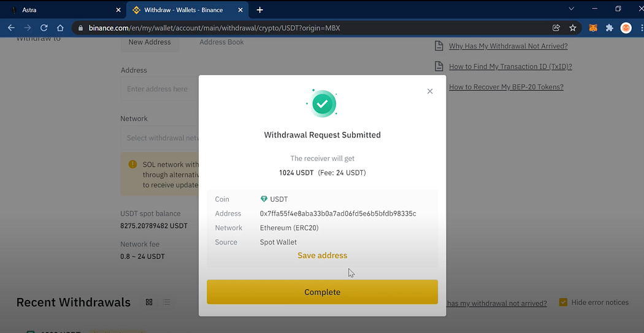Click the withdrawal address 0x7ffa55f4 text
The image size is (644, 333).
click(x=338, y=213)
